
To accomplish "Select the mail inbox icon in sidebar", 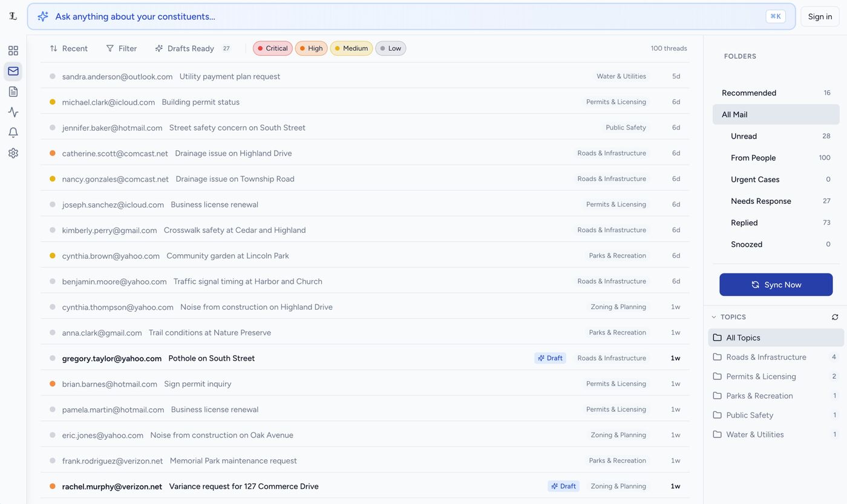I will [x=13, y=71].
